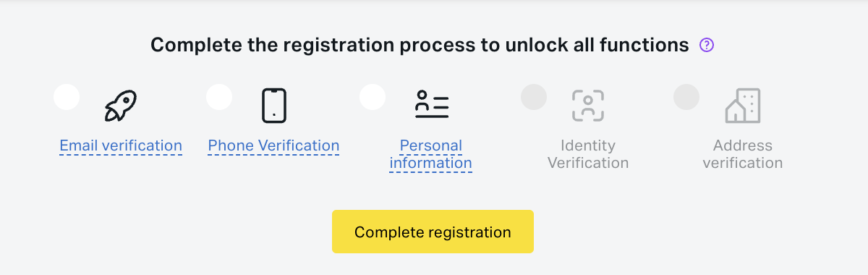Click the 'Complete the registration process' heading
Screen dimensions: 868x275
click(420, 46)
